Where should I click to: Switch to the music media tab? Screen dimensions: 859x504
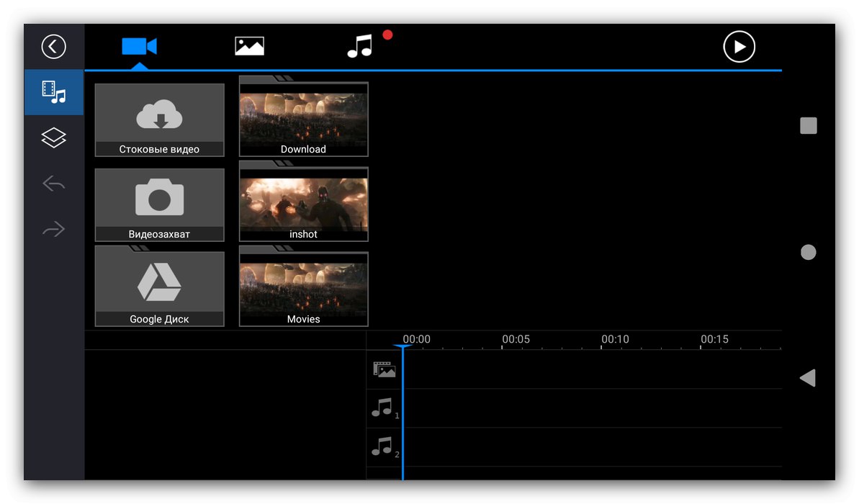[x=360, y=46]
